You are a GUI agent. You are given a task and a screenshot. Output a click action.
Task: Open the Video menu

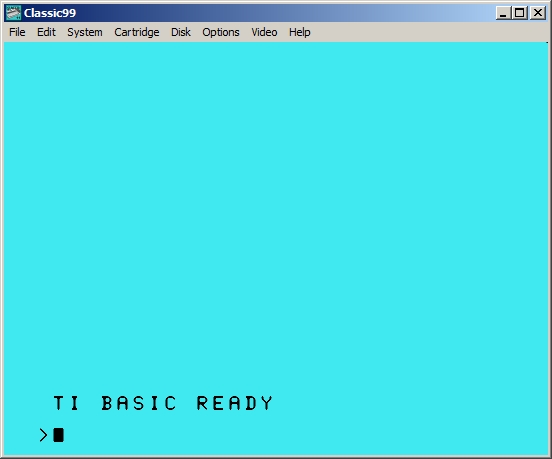click(264, 32)
